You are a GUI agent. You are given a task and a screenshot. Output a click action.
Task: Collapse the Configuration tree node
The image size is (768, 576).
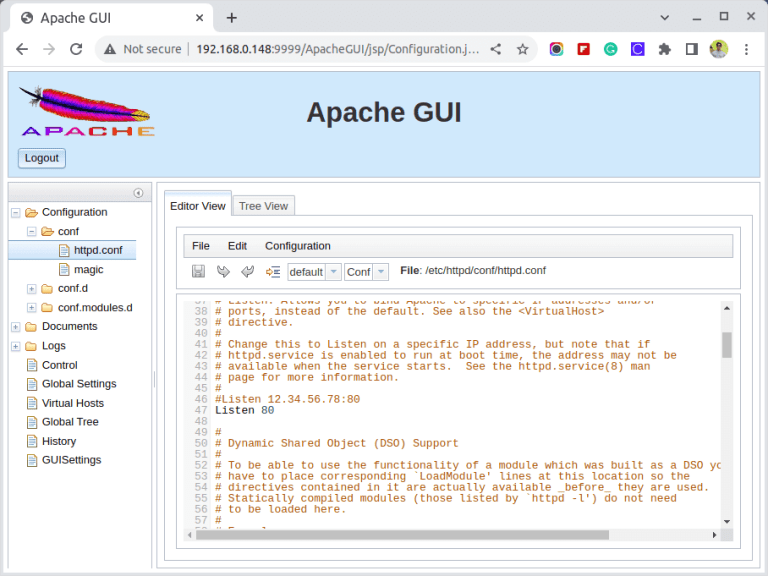pos(16,213)
